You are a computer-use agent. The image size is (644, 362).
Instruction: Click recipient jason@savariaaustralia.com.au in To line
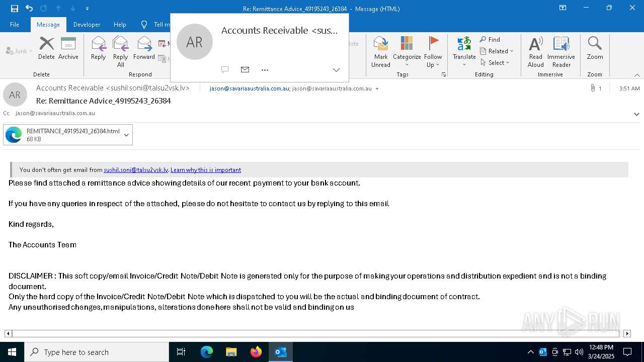(250, 88)
